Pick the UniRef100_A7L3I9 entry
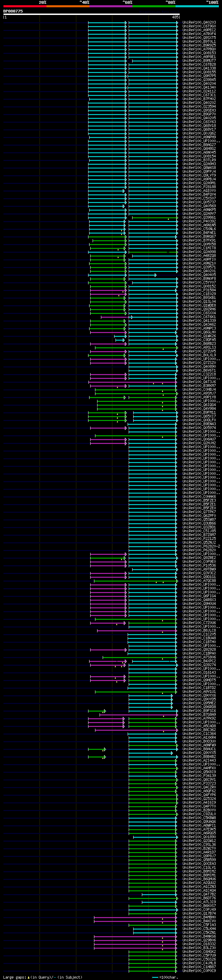 point(199,902)
